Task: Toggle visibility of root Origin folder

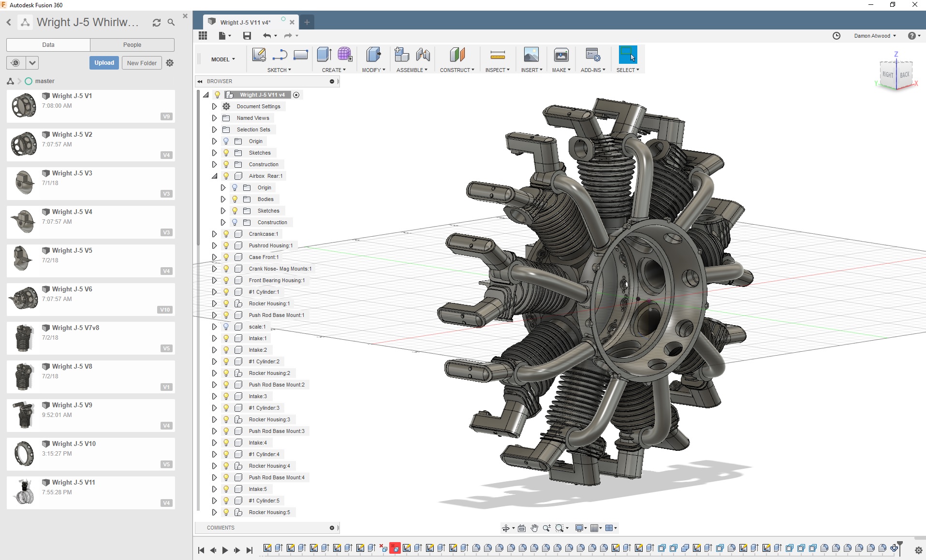Action: tap(226, 141)
